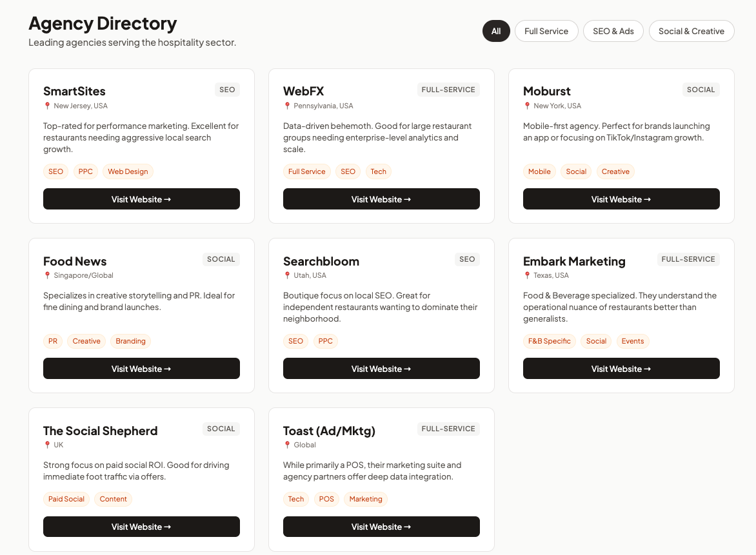This screenshot has width=756, height=555.
Task: Click PPC tag on SmartSites card
Action: point(85,171)
